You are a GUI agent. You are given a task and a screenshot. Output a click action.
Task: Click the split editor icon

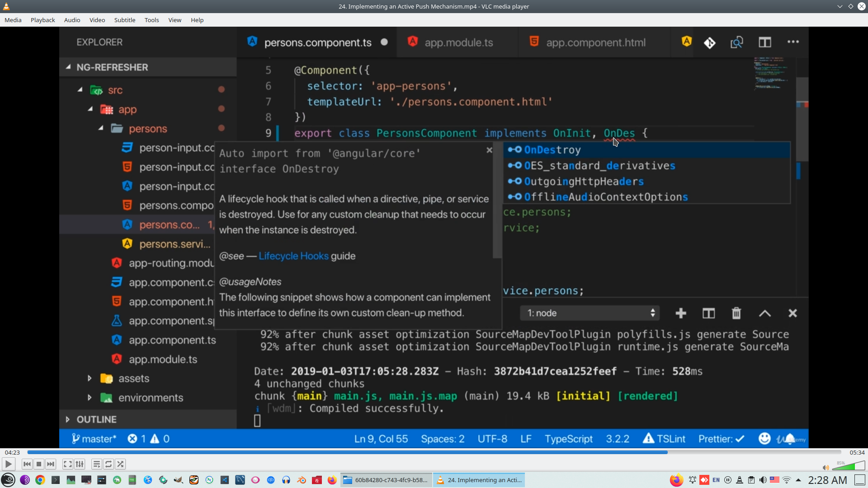[765, 42]
